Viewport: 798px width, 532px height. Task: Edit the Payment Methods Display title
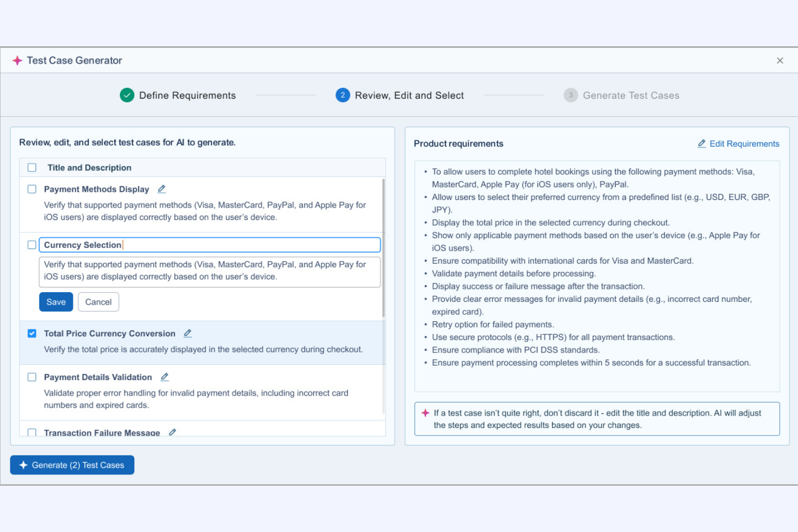(x=161, y=189)
